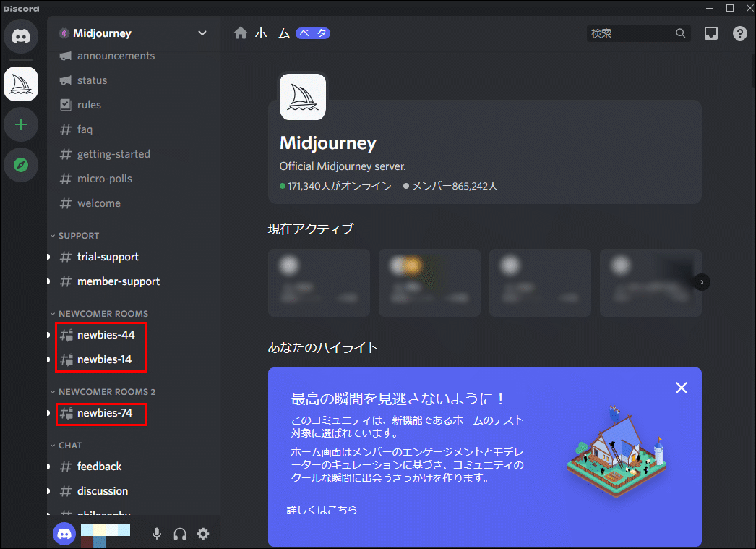Maximize the Discord window
Screen dimensions: 756x549
coord(730,8)
